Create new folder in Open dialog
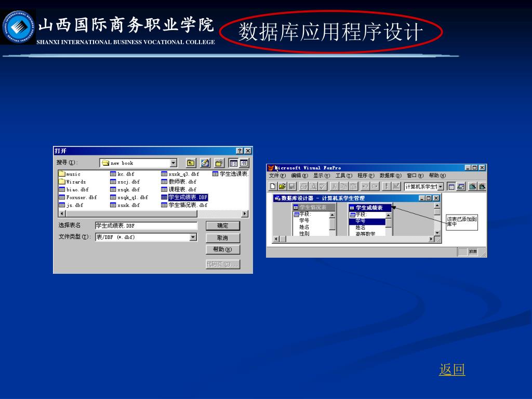 point(219,163)
